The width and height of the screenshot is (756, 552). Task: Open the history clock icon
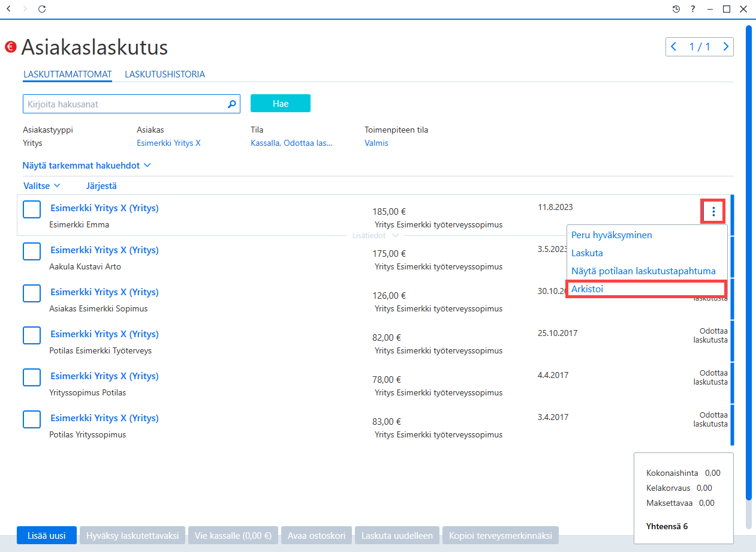pyautogui.click(x=676, y=9)
